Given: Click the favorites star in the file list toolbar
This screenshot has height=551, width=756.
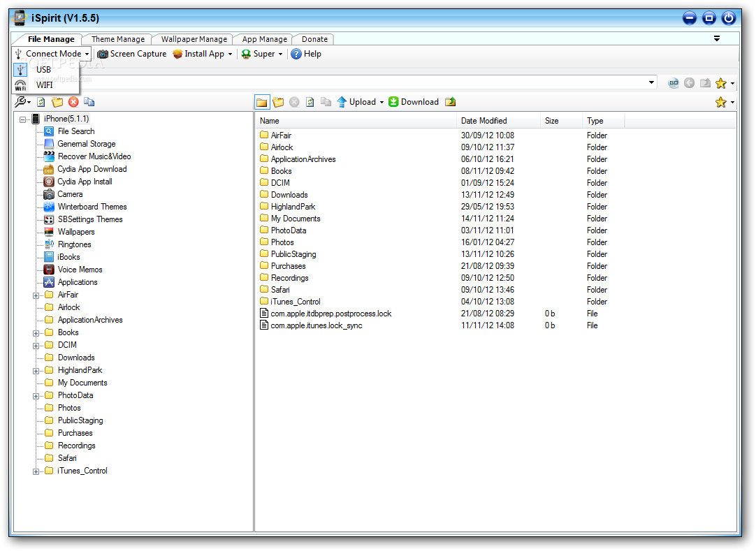Looking at the screenshot, I should 721,102.
